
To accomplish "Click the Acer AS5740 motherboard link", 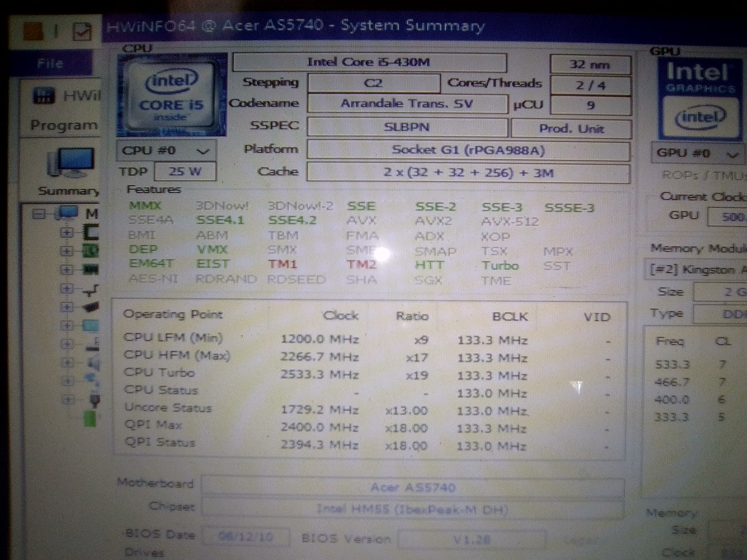I will click(x=413, y=487).
